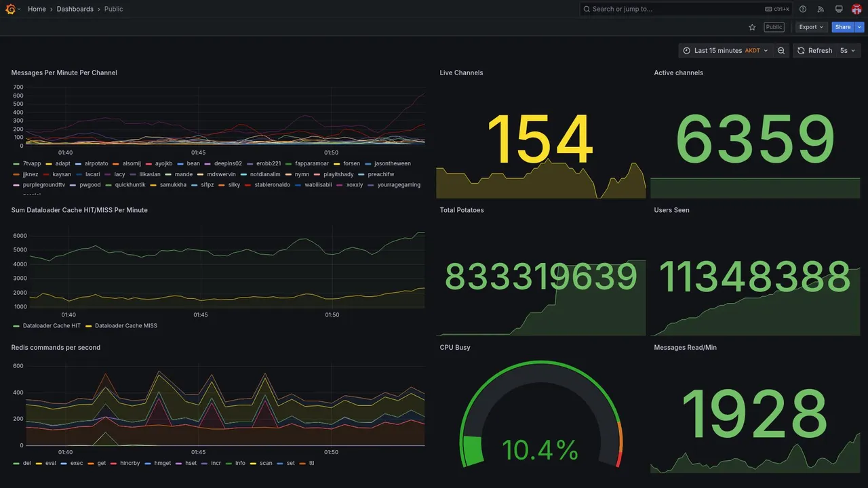Open Sum Dataloader Cache HIT/MISS panel title
This screenshot has width=868, height=488.
(79, 210)
